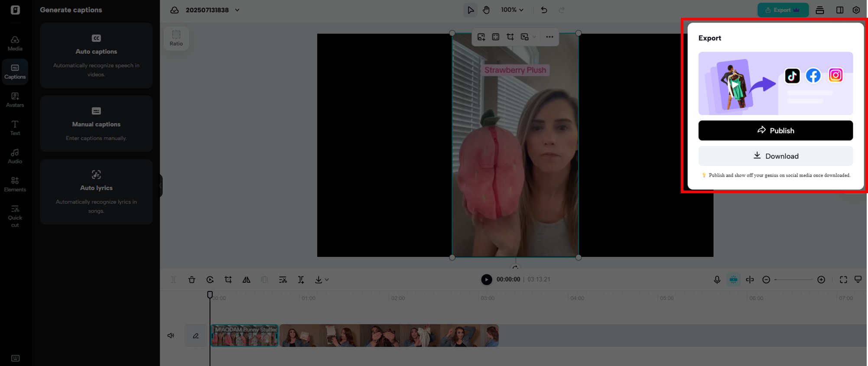Toggle the teal magnetic snapping icon
Image resolution: width=868 pixels, height=366 pixels.
(x=733, y=280)
